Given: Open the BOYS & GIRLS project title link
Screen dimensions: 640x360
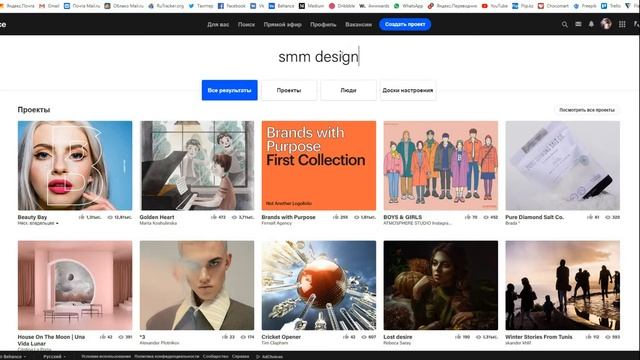Looking at the screenshot, I should pyautogui.click(x=402, y=217).
